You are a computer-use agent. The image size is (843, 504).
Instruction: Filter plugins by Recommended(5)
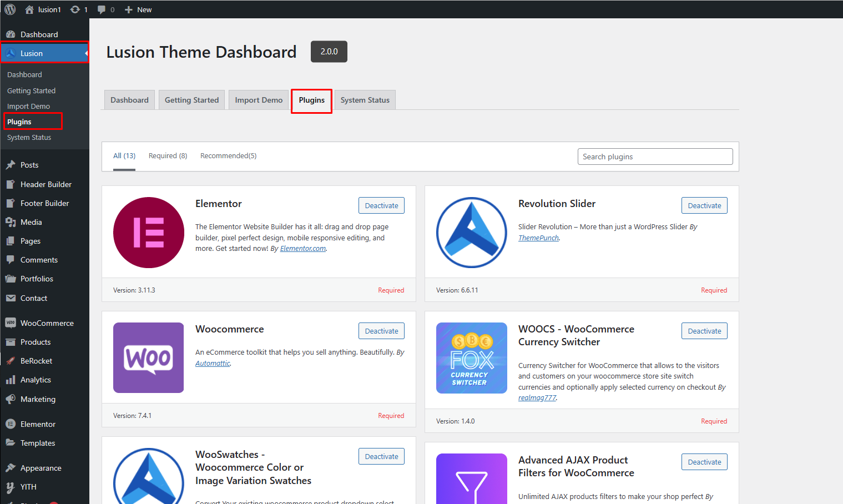(x=229, y=156)
